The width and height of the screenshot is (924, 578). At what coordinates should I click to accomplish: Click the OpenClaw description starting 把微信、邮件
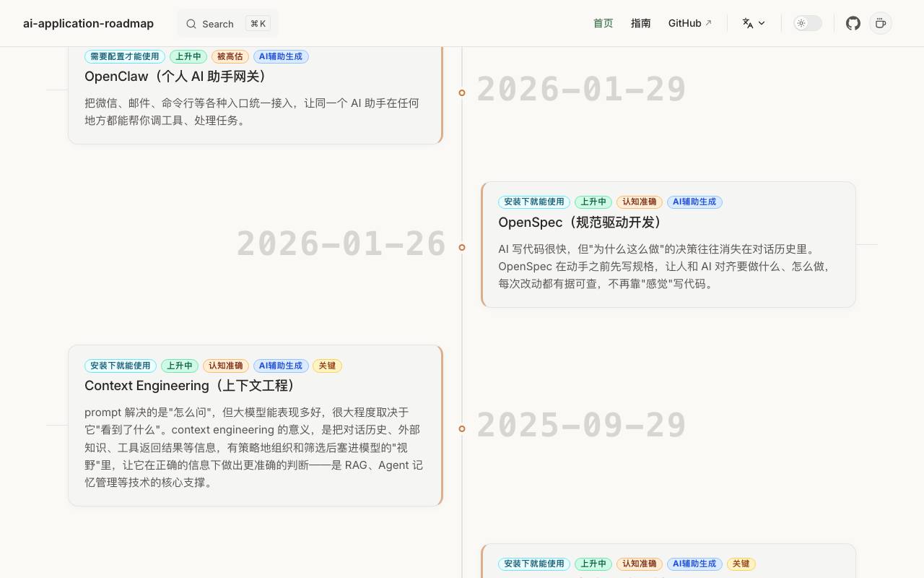click(252, 112)
